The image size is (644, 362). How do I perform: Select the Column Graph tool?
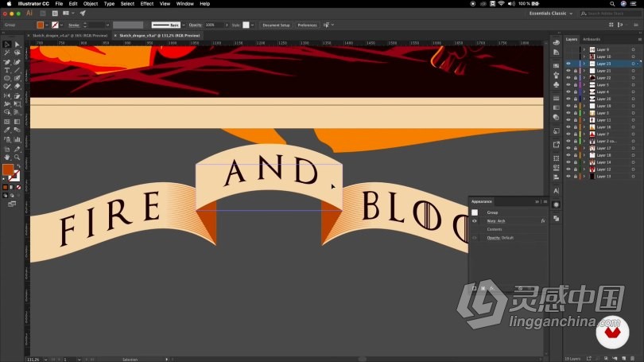pyautogui.click(x=17, y=140)
